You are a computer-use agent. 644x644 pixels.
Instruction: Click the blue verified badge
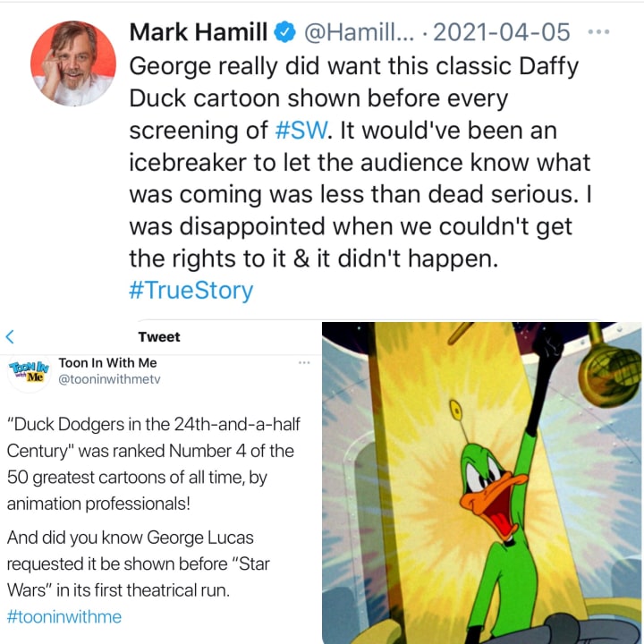pyautogui.click(x=284, y=32)
